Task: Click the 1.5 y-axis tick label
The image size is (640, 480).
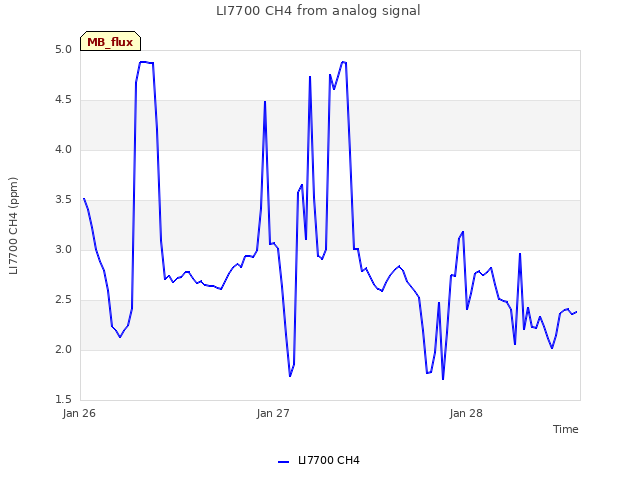Action: pos(63,400)
